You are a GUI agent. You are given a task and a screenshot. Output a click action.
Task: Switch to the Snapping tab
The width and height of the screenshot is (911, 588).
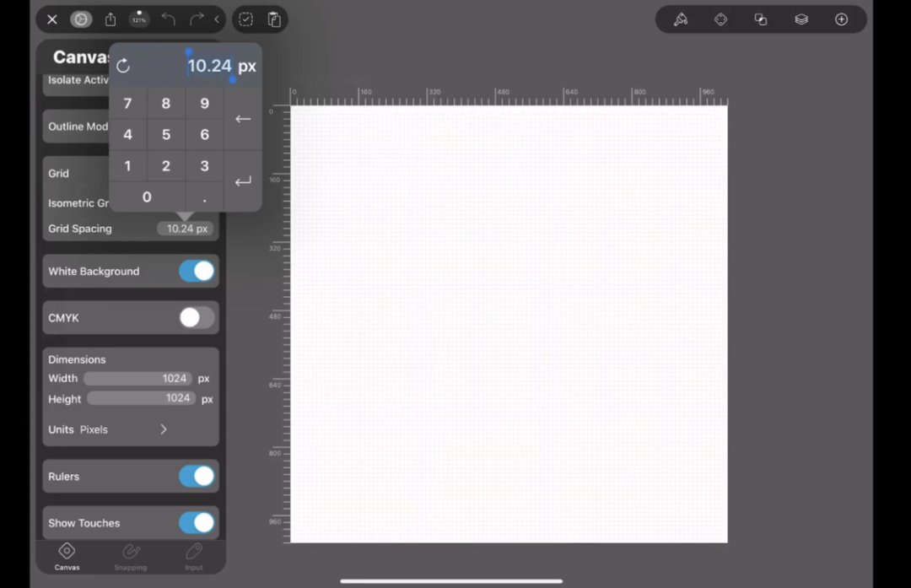(131, 557)
